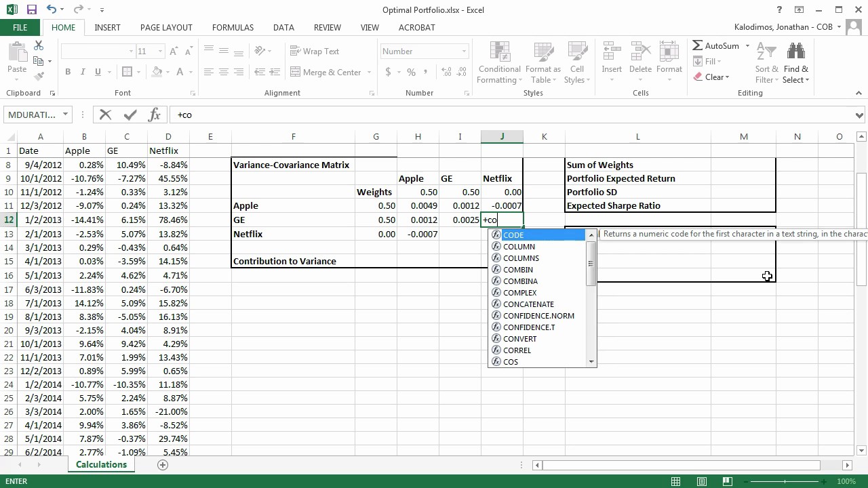
Task: Toggle Bold formatting
Action: (x=68, y=72)
